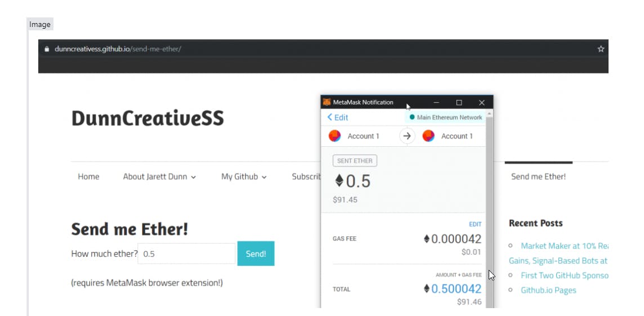Click the padlock site security icon

coord(47,49)
